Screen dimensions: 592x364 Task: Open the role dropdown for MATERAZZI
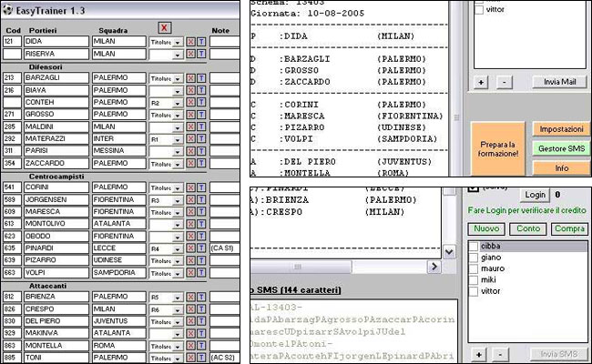point(179,139)
